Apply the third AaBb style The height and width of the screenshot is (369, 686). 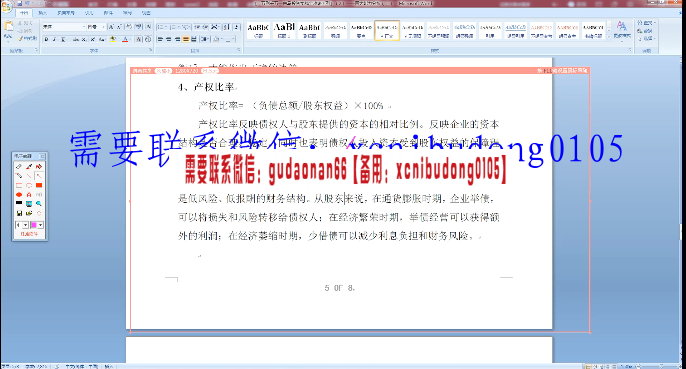(x=309, y=31)
